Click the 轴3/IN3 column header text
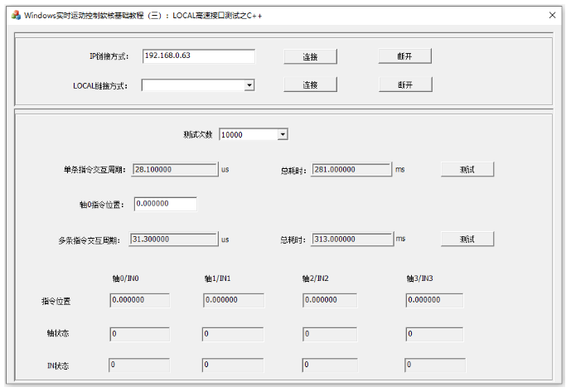 (x=420, y=278)
